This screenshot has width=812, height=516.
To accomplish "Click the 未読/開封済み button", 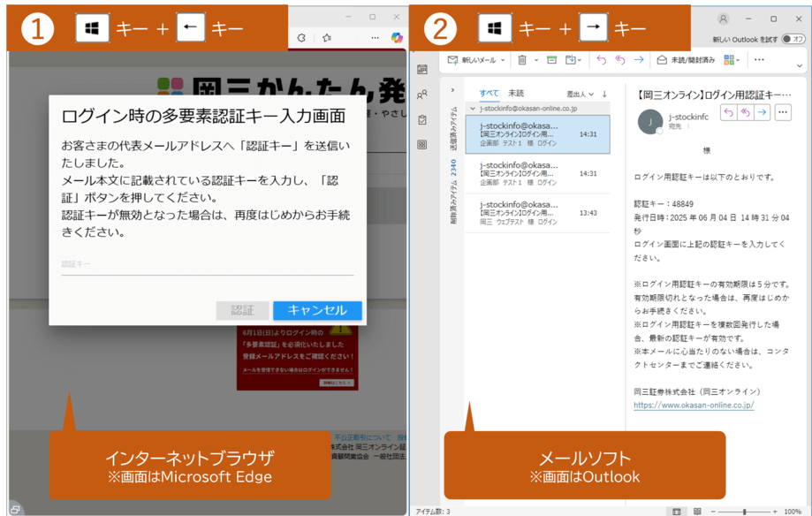I will pos(687,60).
